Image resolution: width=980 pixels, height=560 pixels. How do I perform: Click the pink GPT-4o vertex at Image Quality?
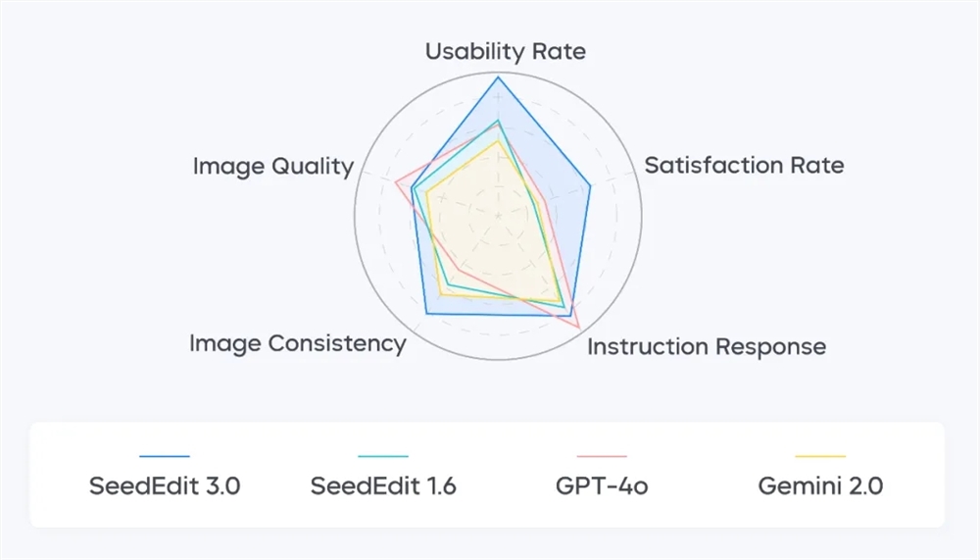click(x=396, y=182)
